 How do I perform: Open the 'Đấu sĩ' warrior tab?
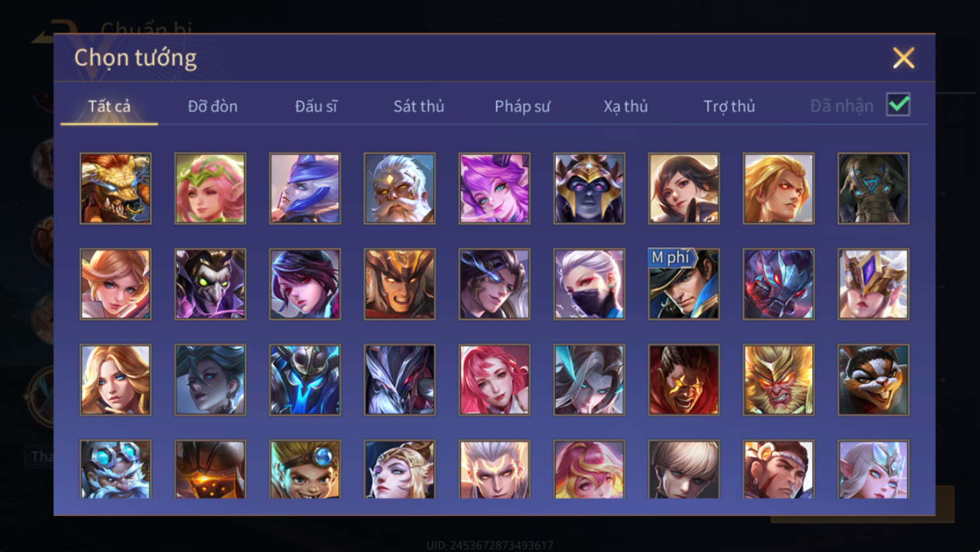click(x=316, y=106)
